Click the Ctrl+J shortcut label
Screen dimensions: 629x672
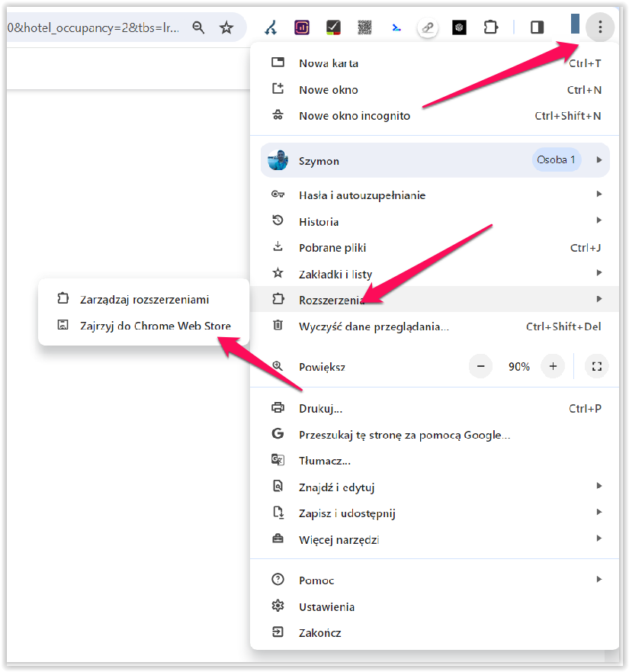coord(586,248)
